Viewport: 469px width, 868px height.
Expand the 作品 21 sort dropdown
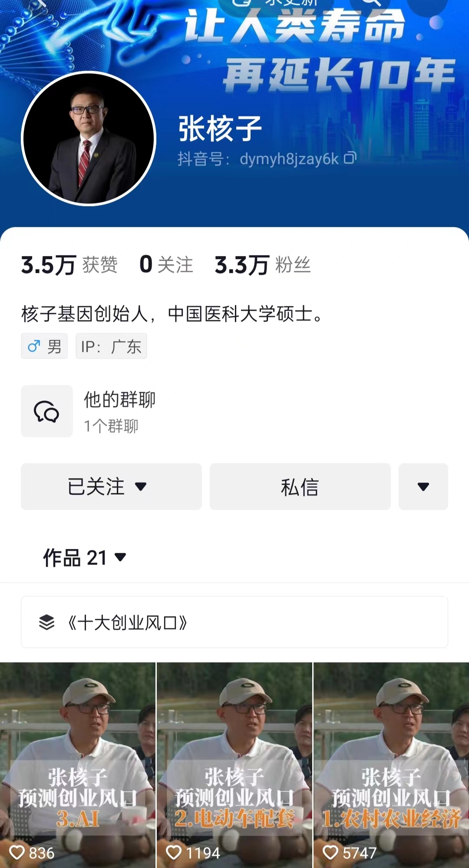[x=120, y=557]
